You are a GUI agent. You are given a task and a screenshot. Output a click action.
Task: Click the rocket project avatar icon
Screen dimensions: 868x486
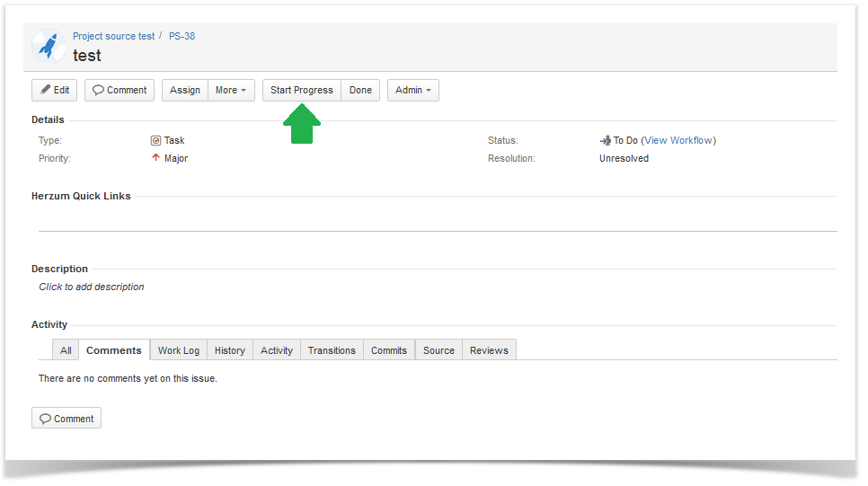click(x=48, y=46)
